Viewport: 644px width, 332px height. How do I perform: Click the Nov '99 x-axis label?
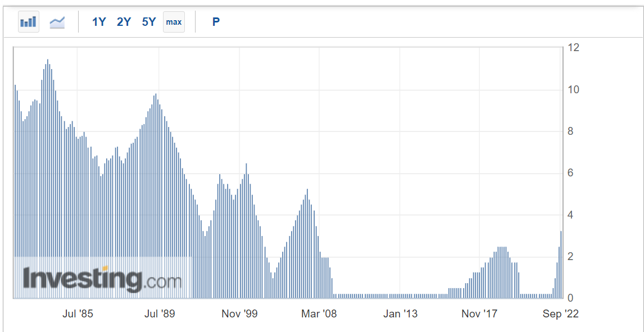tap(239, 314)
